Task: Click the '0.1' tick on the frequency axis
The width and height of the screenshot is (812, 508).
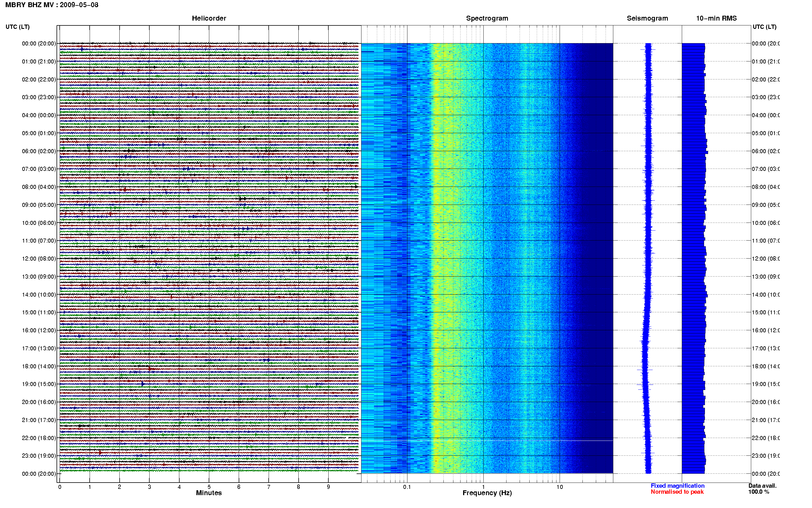Action: pos(407,487)
